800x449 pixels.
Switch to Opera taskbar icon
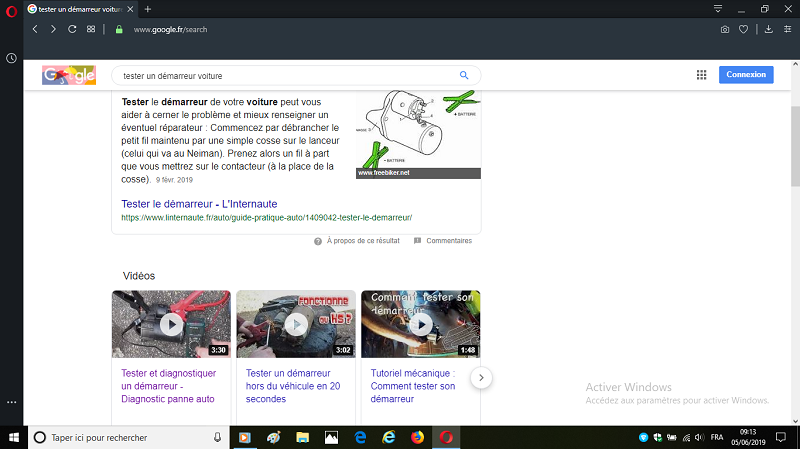pos(446,438)
